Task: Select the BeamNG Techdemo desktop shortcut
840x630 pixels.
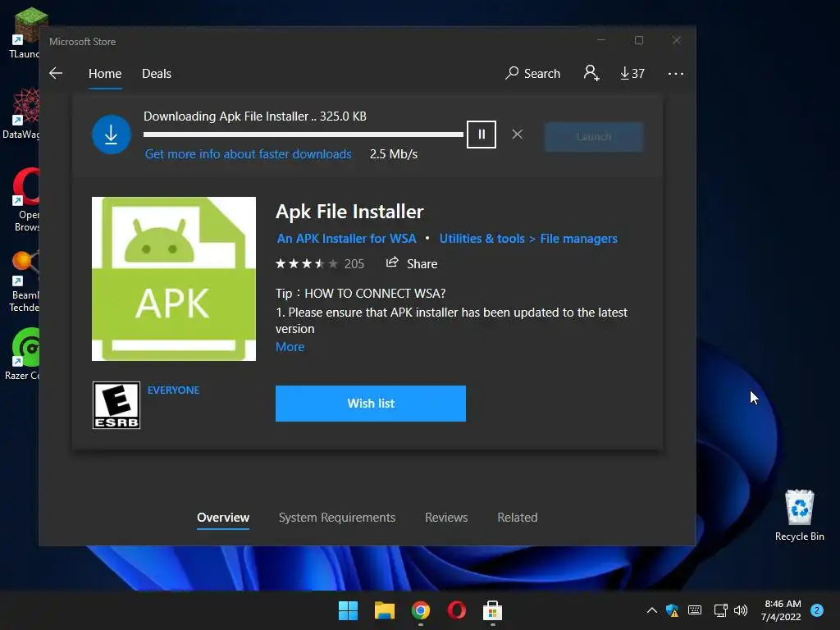Action: pos(24,281)
